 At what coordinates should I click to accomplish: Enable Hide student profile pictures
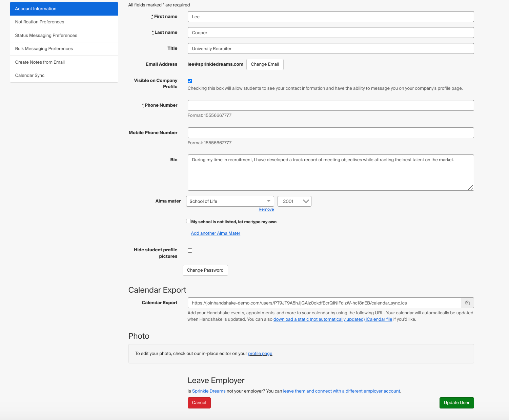190,250
